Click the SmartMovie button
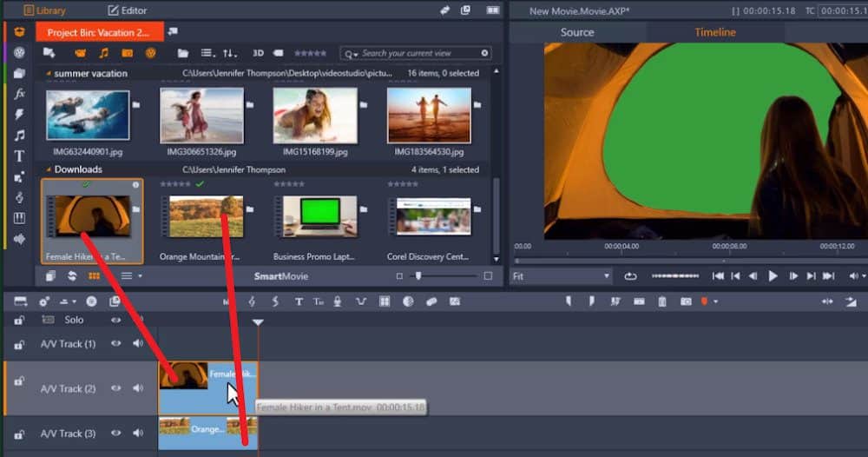 coord(281,276)
